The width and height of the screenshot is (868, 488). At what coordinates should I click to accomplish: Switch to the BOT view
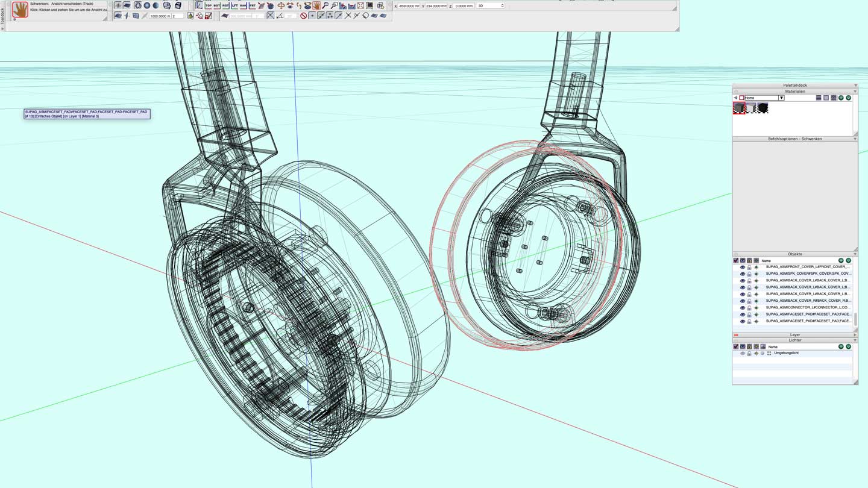pos(217,5)
